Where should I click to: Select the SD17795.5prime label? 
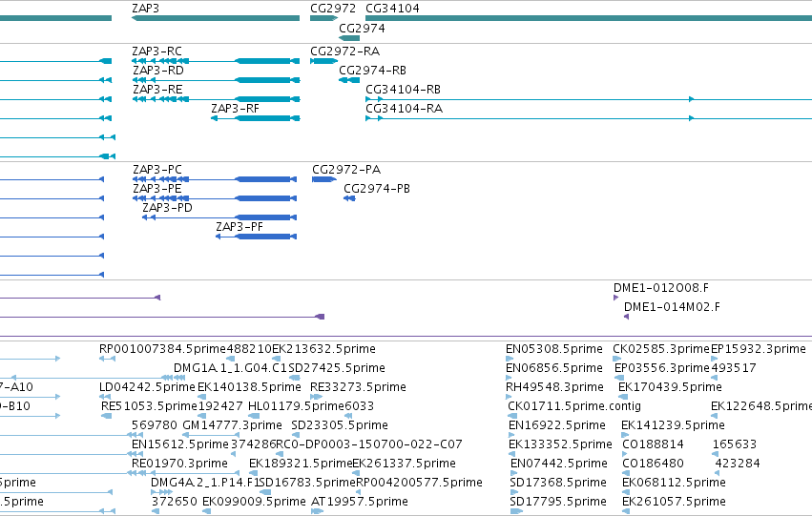click(558, 502)
